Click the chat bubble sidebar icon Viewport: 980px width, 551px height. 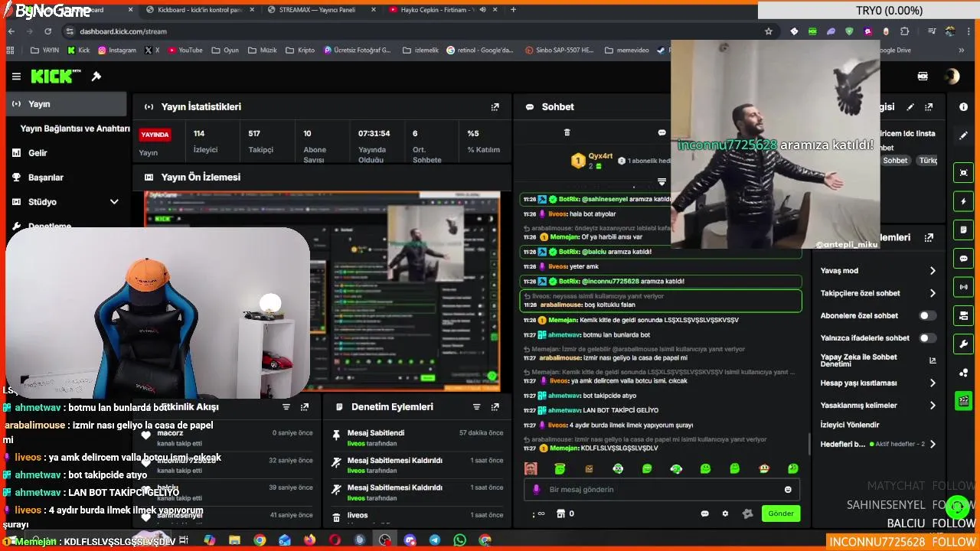[x=963, y=259]
